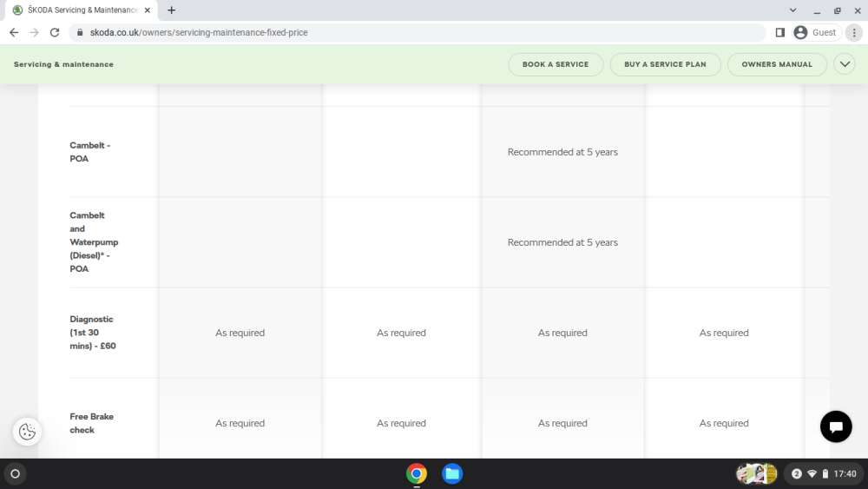The width and height of the screenshot is (868, 489).
Task: Close the ŠKODA Servicing tab
Action: 148,10
